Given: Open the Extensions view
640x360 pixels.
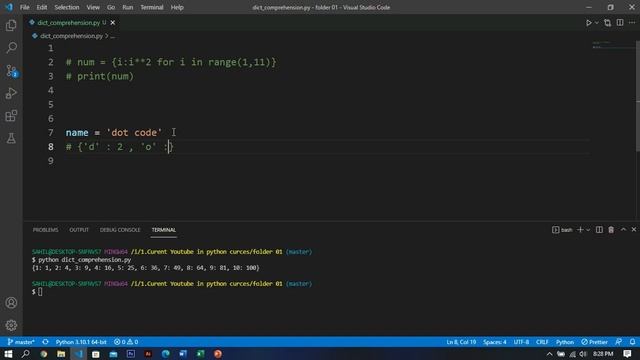Looking at the screenshot, I should pyautogui.click(x=11, y=116).
